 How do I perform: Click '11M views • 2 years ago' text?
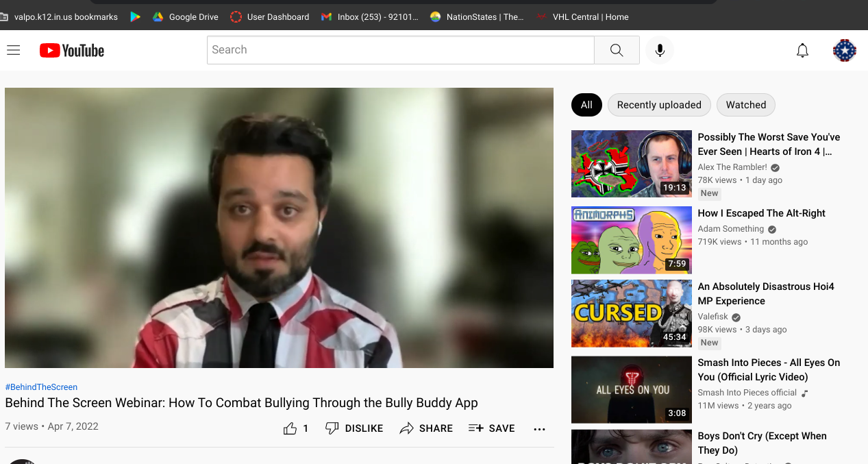point(745,406)
